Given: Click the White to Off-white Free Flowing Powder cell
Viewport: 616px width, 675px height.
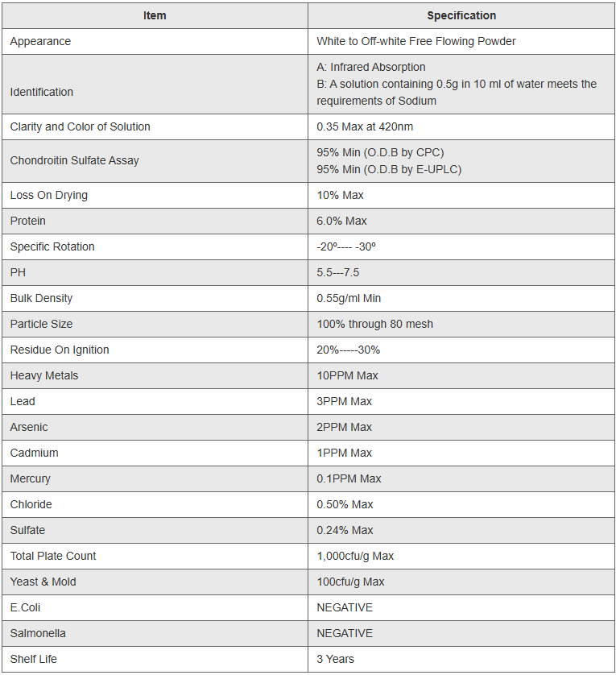Looking at the screenshot, I should (416, 41).
